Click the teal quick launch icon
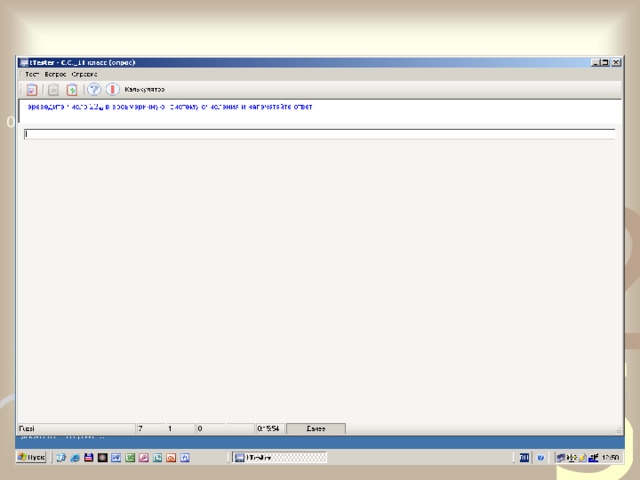 (158, 458)
